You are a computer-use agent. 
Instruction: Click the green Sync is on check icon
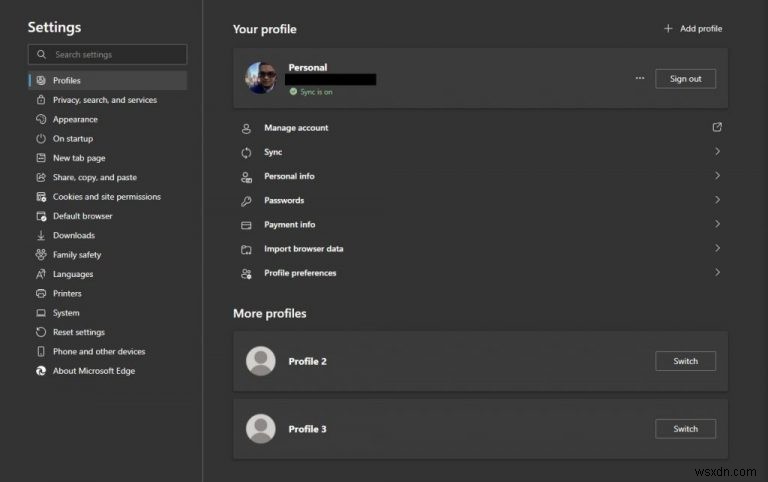(293, 92)
